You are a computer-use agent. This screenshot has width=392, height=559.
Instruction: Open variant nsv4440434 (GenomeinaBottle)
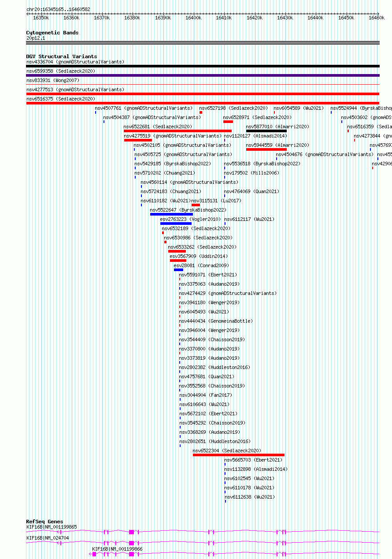[x=216, y=321]
